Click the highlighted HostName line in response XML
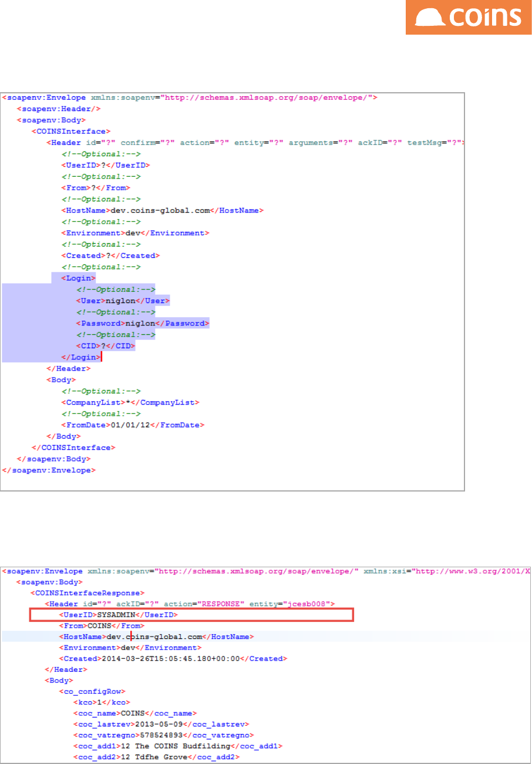 [x=156, y=637]
